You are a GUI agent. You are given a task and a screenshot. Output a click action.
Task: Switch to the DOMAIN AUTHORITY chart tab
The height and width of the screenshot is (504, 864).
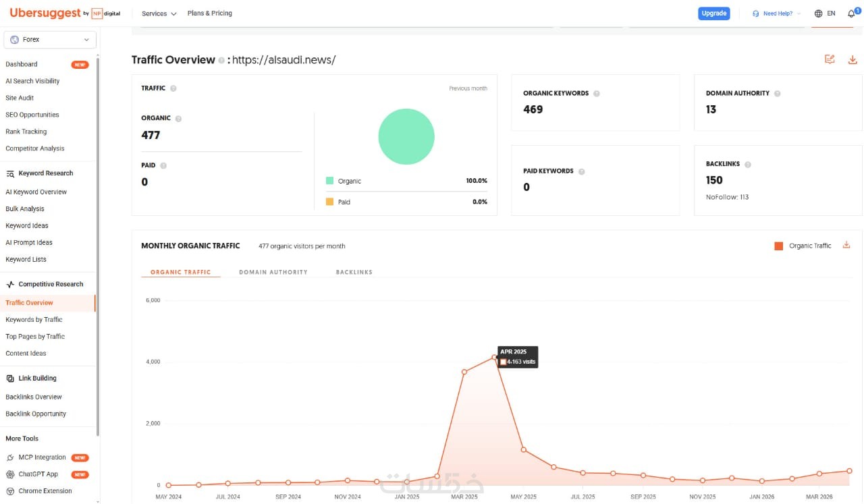point(273,273)
